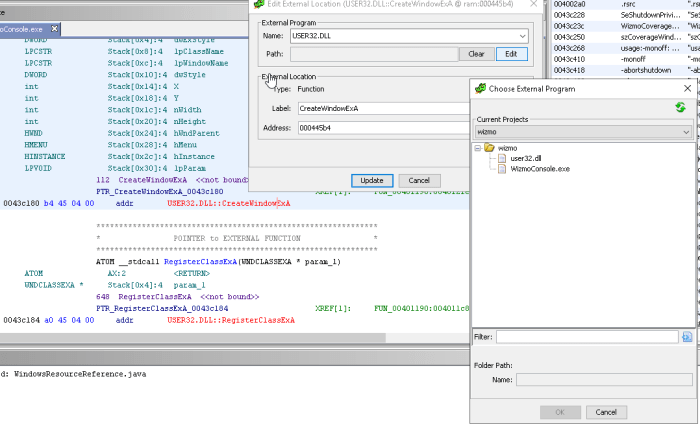Click the nWidth parameter in listing

coord(188,110)
